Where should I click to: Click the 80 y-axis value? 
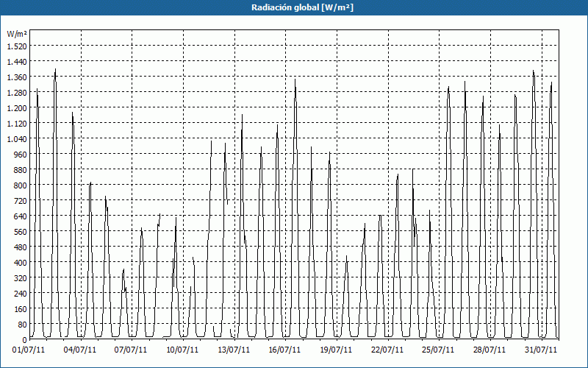pyautogui.click(x=23, y=325)
